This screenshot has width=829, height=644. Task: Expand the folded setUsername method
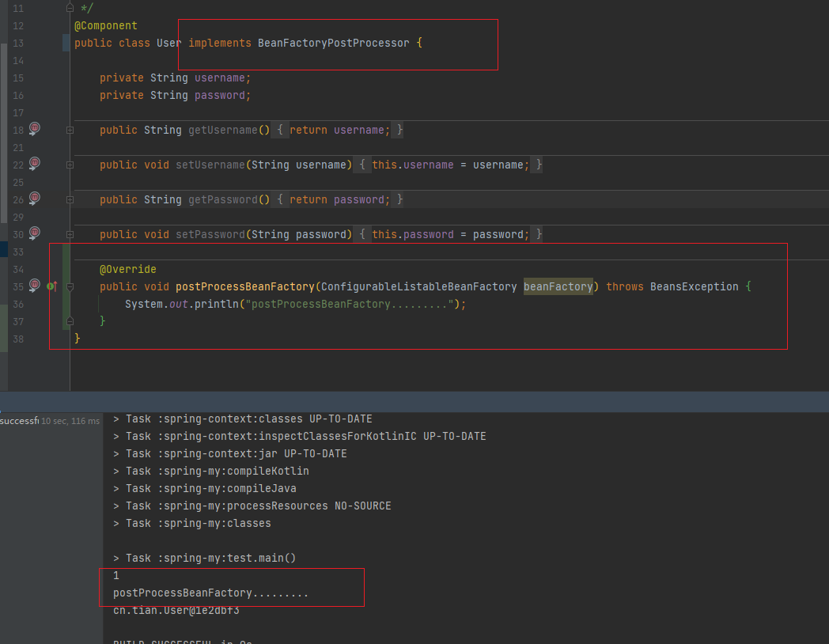70,165
